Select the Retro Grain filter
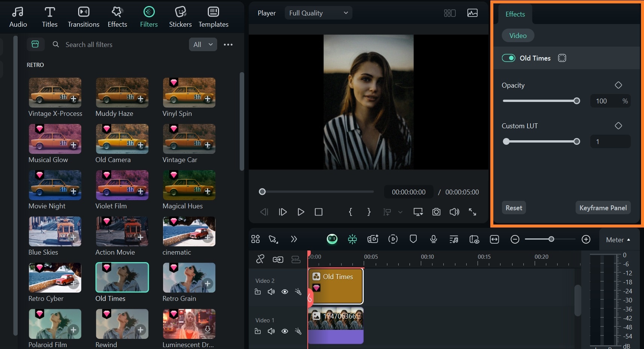 click(x=189, y=278)
